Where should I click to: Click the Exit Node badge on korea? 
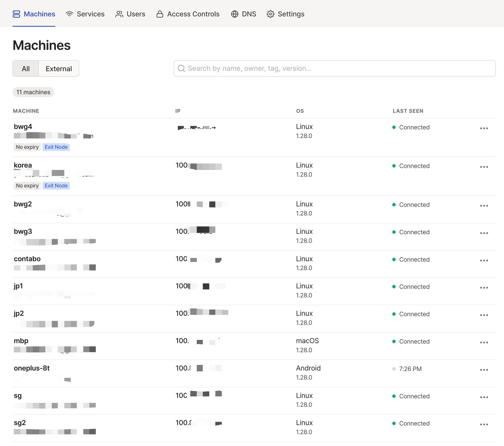pyautogui.click(x=56, y=185)
